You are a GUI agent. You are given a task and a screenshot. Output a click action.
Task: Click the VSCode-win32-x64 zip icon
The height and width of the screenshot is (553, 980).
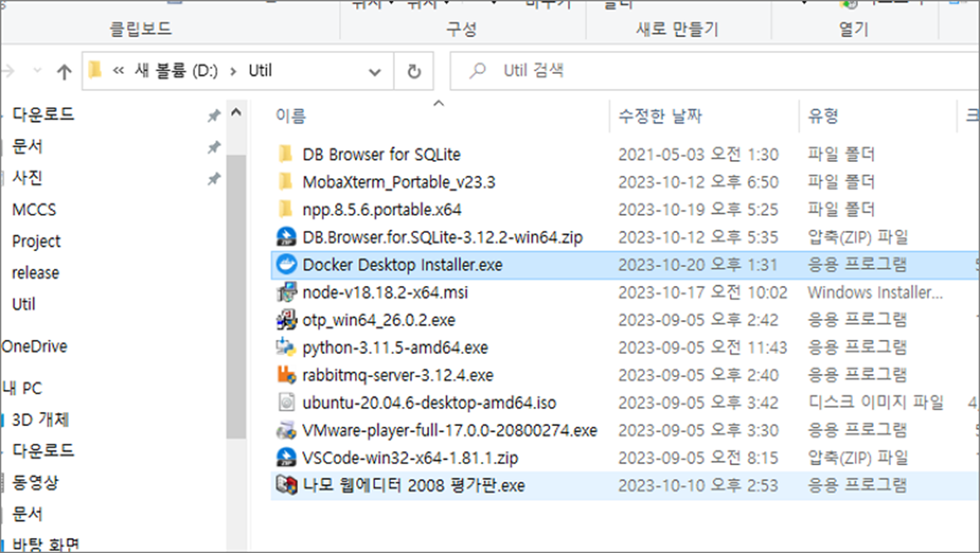click(x=286, y=458)
